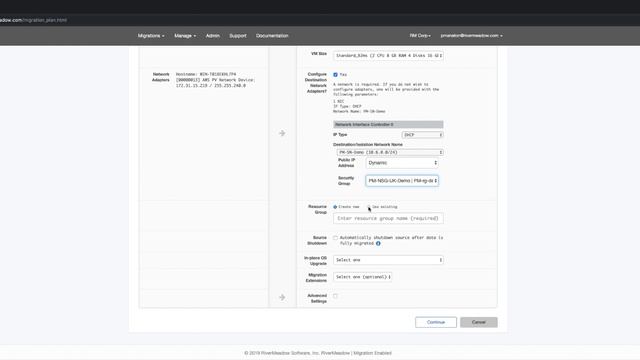
Task: Open the Documentation link in navbar
Action: (x=272, y=36)
